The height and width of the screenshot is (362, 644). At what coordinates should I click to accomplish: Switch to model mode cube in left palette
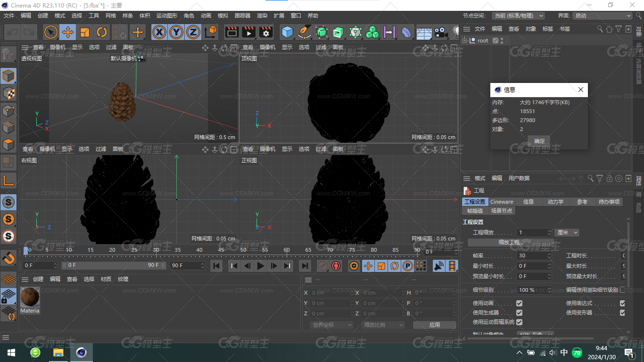tap(8, 76)
